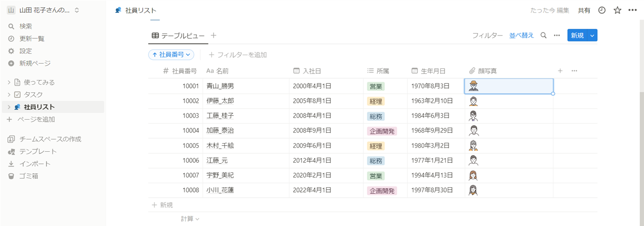Screen dimensions: 644x226
Task: Open the face photo thumbnail for 伊藤_太郎
Action: 473,101
